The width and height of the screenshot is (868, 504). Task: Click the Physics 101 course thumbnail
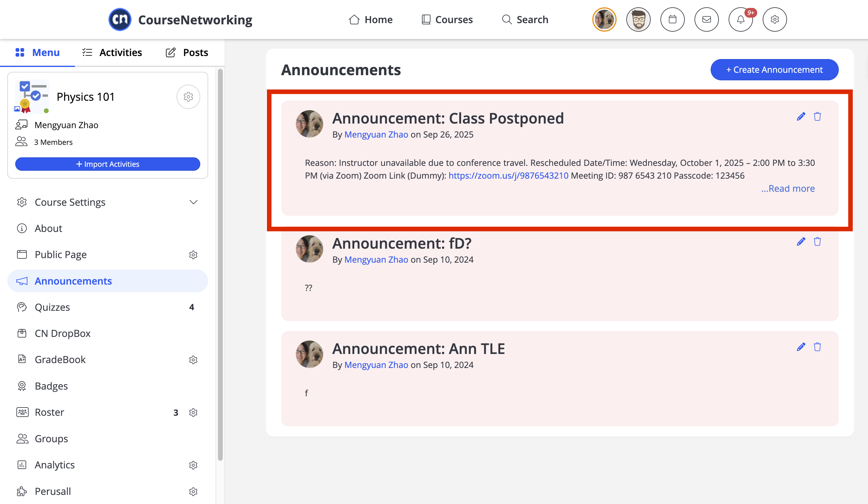click(x=32, y=97)
